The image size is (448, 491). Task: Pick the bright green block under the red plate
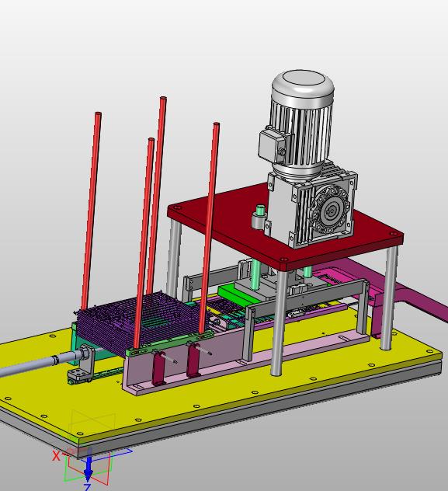238,294
